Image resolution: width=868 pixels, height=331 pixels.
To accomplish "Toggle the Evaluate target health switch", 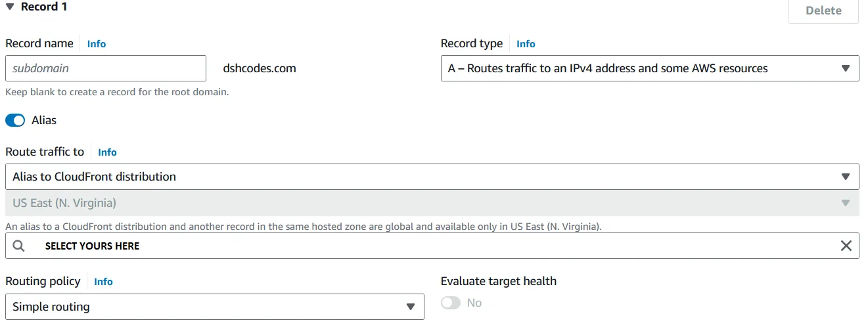I will click(451, 303).
